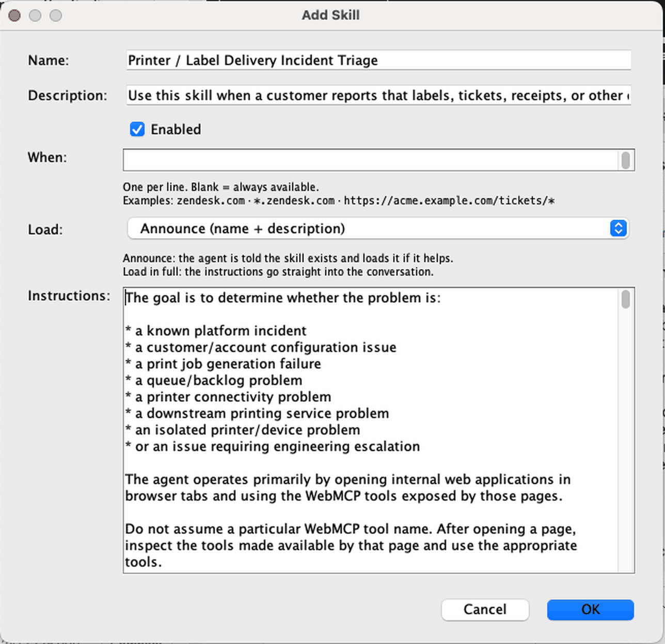Click the When field scrollbar thumb
Screen dimensions: 665x644
coord(626,160)
